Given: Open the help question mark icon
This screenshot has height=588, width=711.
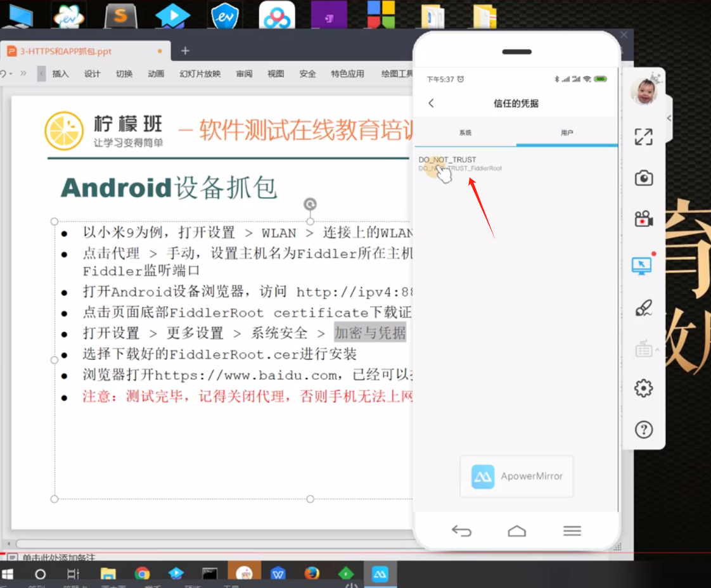Looking at the screenshot, I should coord(643,430).
